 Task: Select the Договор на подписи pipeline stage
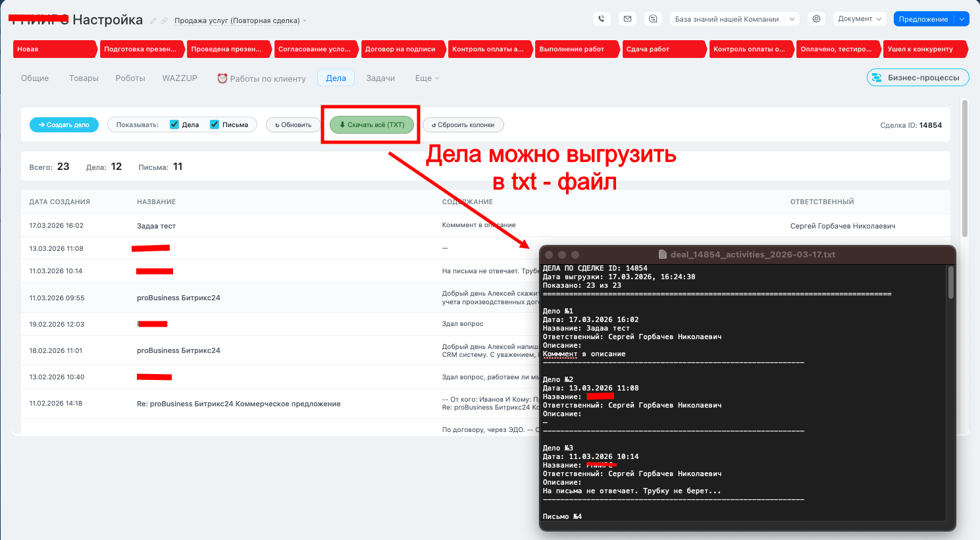(401, 49)
